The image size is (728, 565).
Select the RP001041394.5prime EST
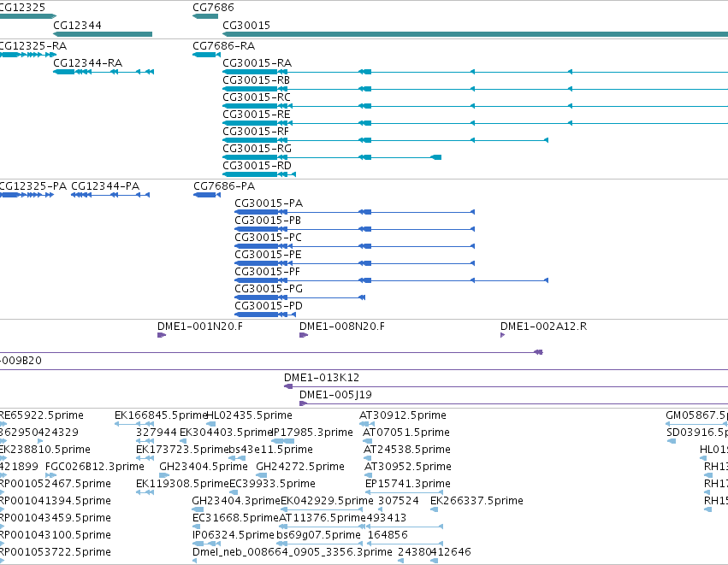2,509
